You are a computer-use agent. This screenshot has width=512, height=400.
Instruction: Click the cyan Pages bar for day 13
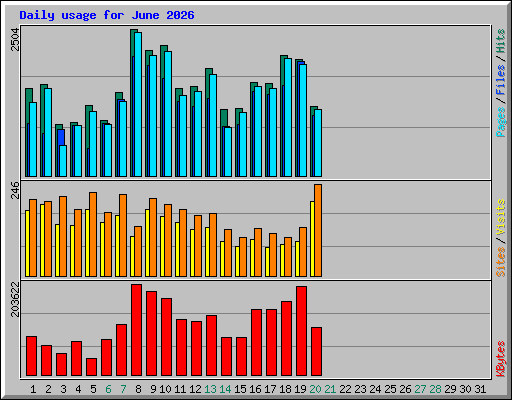click(213, 125)
